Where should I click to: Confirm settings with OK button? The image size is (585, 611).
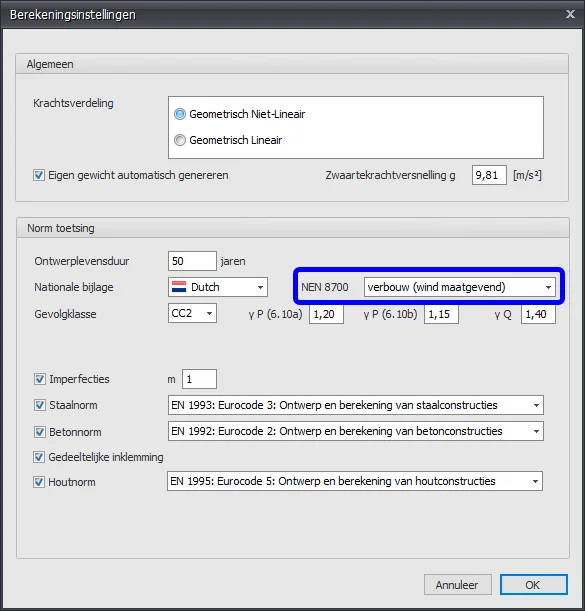click(534, 585)
